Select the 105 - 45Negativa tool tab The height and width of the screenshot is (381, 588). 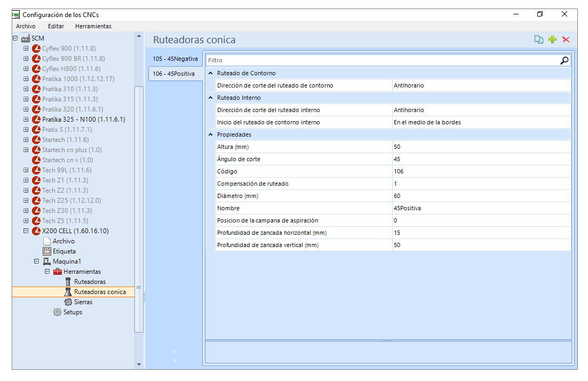pos(175,59)
